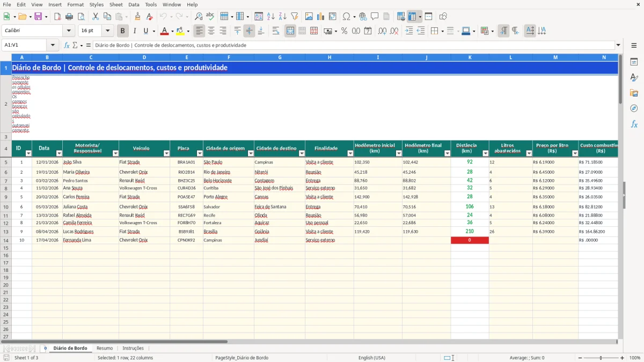
Task: Click the Draw Functions shapes icon
Action: point(443,17)
